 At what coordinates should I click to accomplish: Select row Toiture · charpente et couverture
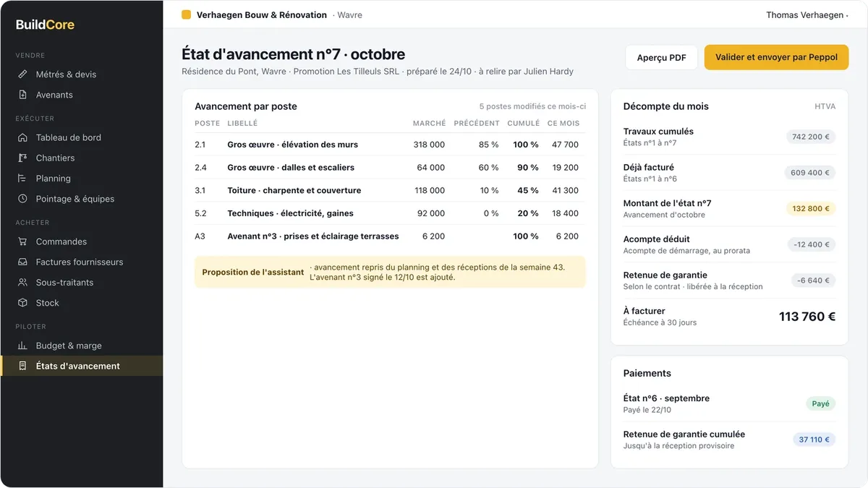pyautogui.click(x=390, y=190)
